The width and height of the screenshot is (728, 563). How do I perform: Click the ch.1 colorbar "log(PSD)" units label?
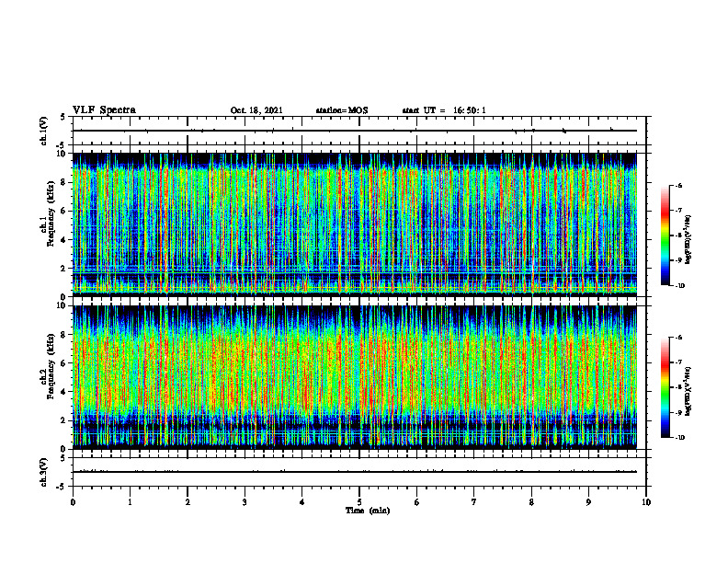[688, 240]
